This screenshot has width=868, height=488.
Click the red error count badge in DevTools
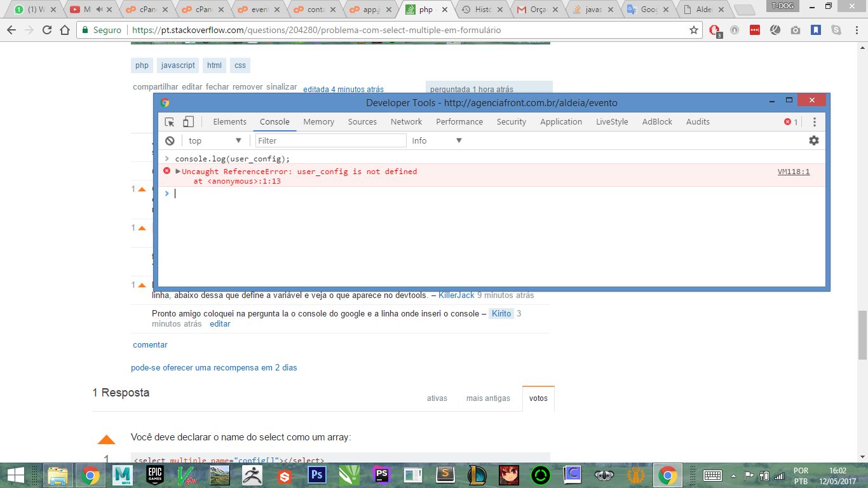tap(791, 122)
